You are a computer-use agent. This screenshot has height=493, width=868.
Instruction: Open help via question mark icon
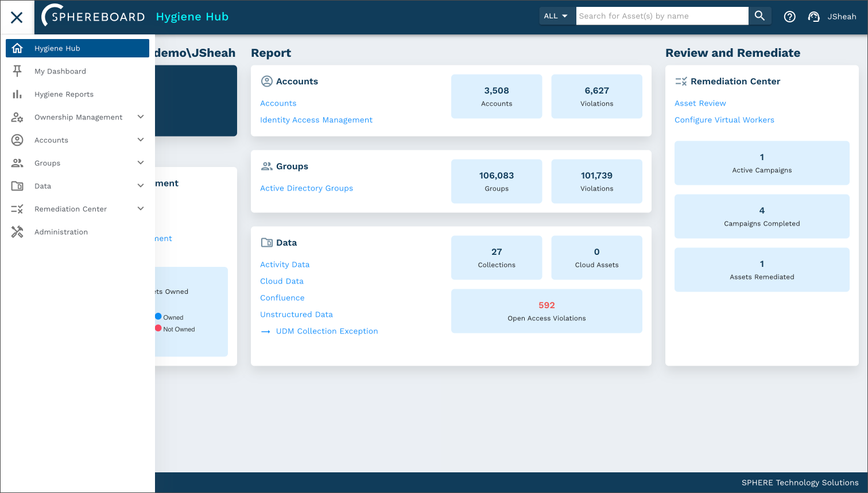(790, 17)
